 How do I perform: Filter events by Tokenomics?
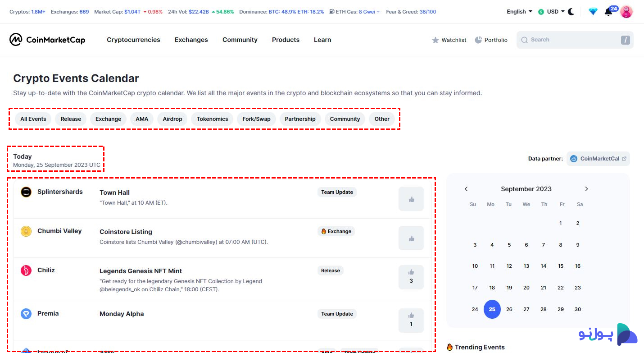(x=212, y=119)
